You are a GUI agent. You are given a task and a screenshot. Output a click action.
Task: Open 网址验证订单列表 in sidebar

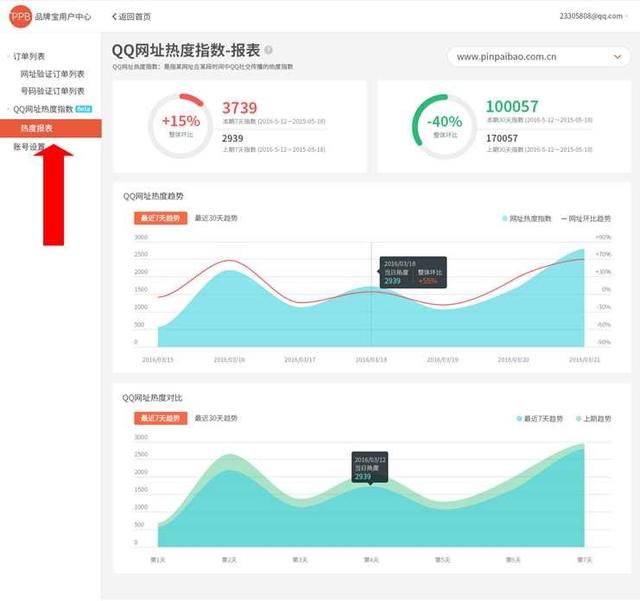point(52,74)
